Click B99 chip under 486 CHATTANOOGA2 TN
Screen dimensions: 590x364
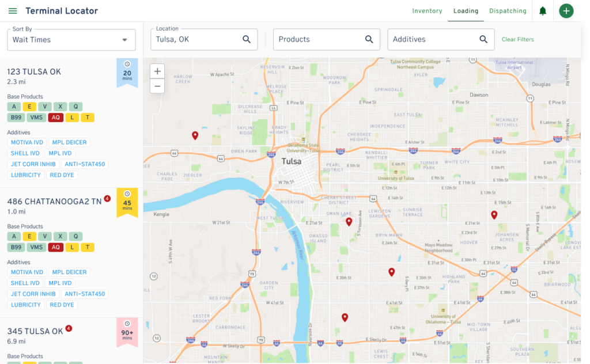[x=16, y=247]
